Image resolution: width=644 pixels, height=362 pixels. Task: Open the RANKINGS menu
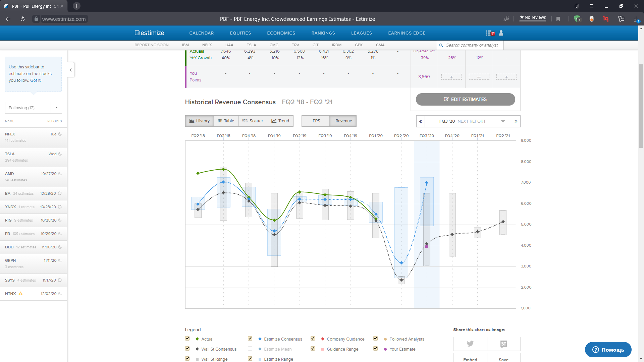tap(323, 33)
